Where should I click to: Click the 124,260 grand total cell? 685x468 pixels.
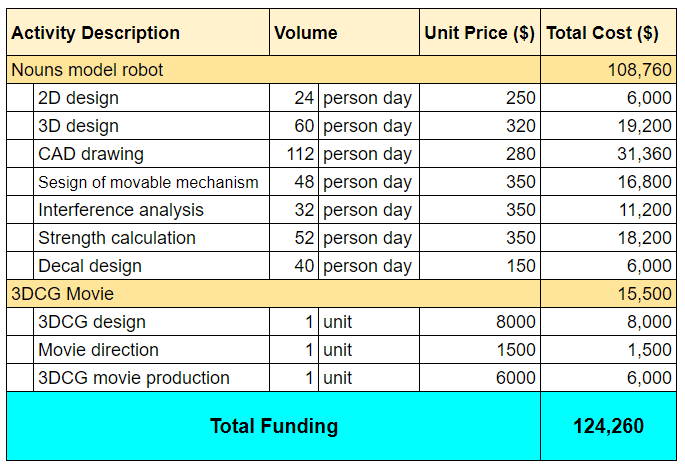pyautogui.click(x=607, y=426)
